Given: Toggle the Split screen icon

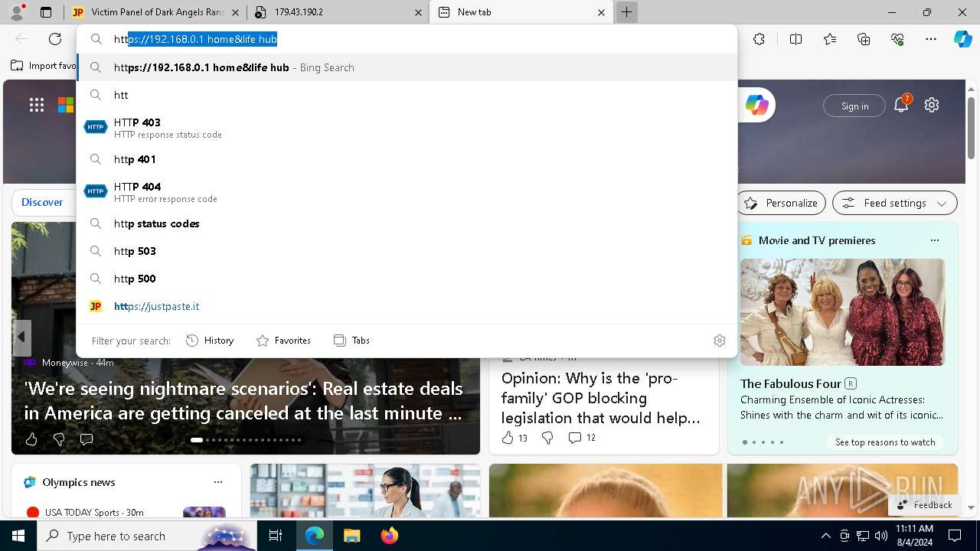Looking at the screenshot, I should tap(795, 39).
